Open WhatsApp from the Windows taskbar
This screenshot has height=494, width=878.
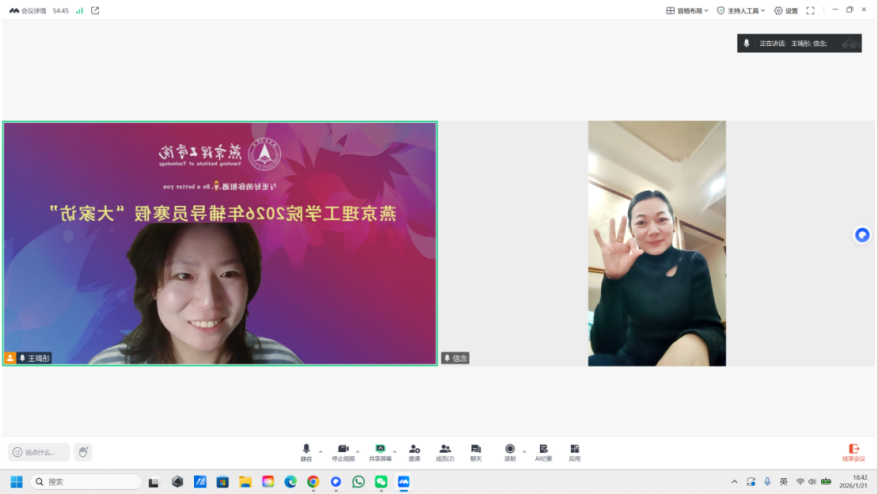358,481
